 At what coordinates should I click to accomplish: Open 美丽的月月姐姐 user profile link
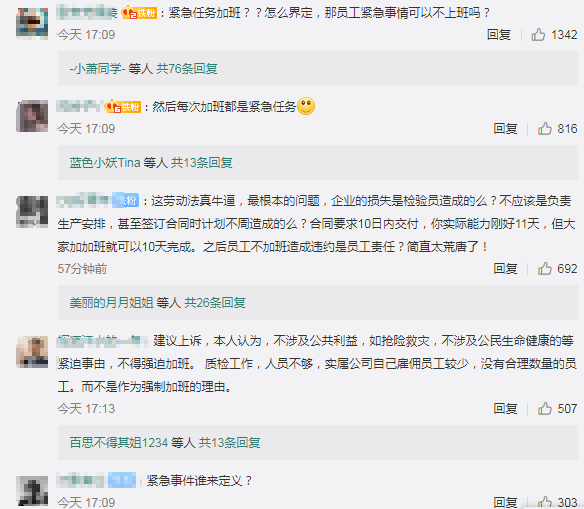(x=111, y=302)
